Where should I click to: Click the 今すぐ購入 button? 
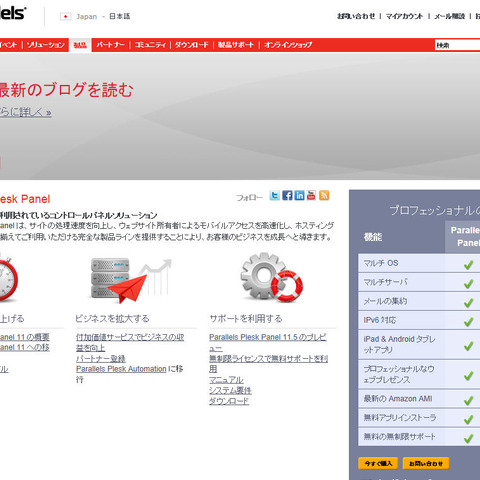(378, 463)
